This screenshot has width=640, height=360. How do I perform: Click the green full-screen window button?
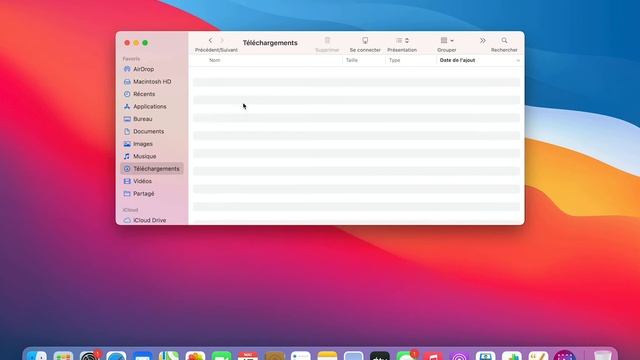coord(145,43)
